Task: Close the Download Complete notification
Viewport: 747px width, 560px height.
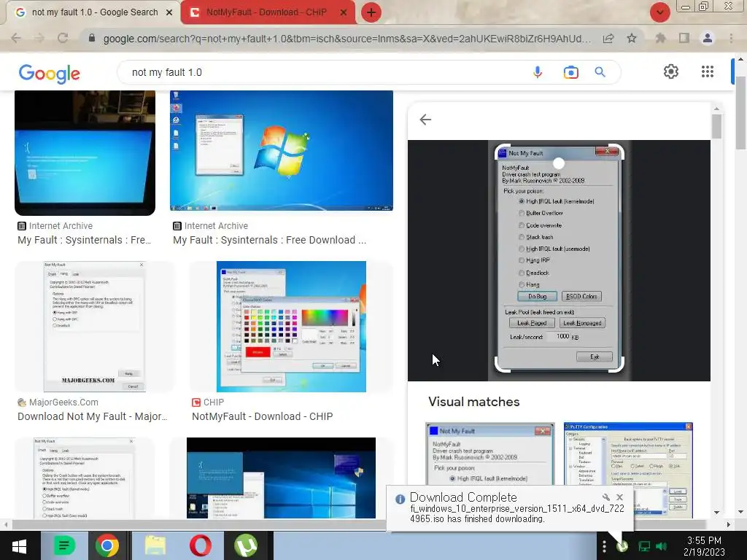Action: point(619,497)
